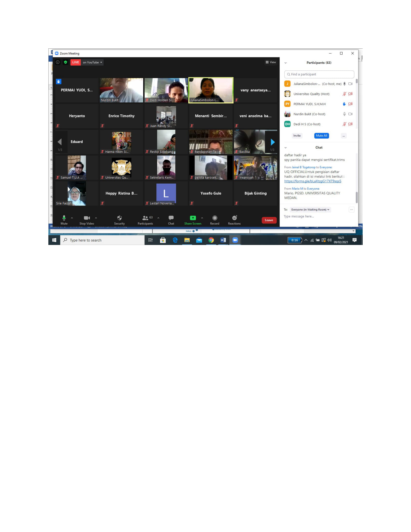
Task: Open Task View on the taskbar
Action: point(150,240)
